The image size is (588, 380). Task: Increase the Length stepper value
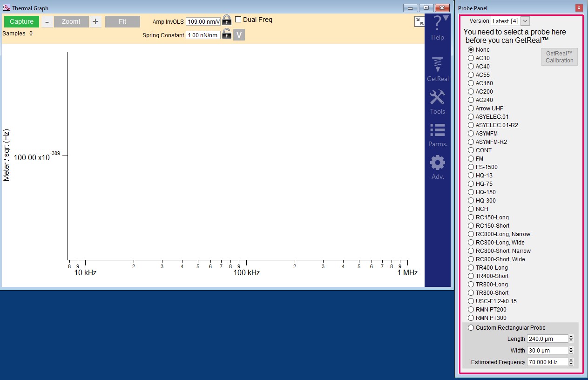(x=571, y=337)
